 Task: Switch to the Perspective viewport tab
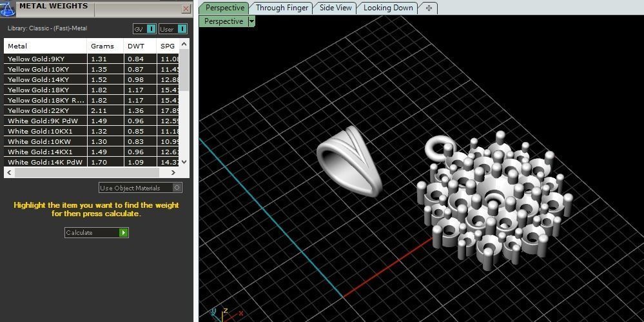coord(224,8)
